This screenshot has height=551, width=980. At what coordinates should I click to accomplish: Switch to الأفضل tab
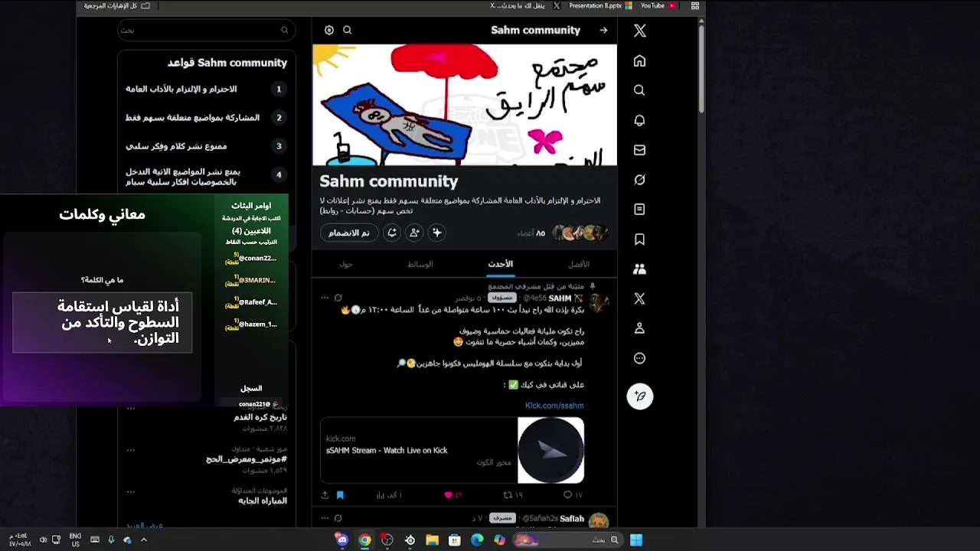[579, 264]
